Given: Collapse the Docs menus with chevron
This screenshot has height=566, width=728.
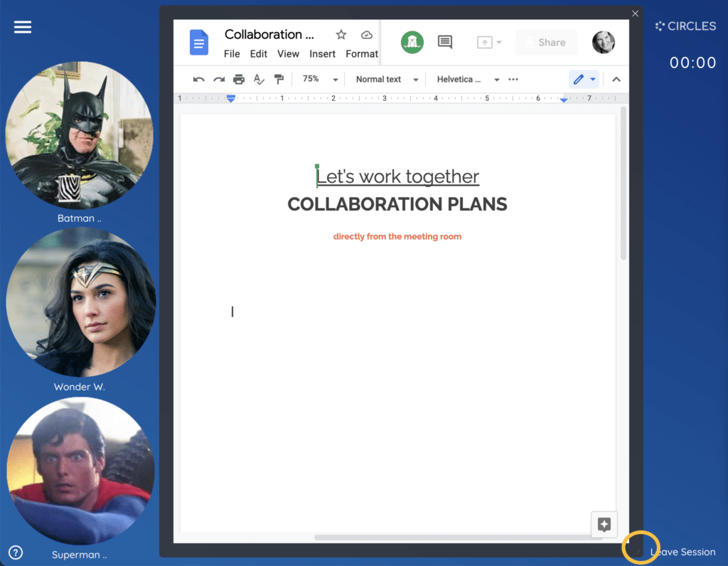Looking at the screenshot, I should click(x=616, y=80).
